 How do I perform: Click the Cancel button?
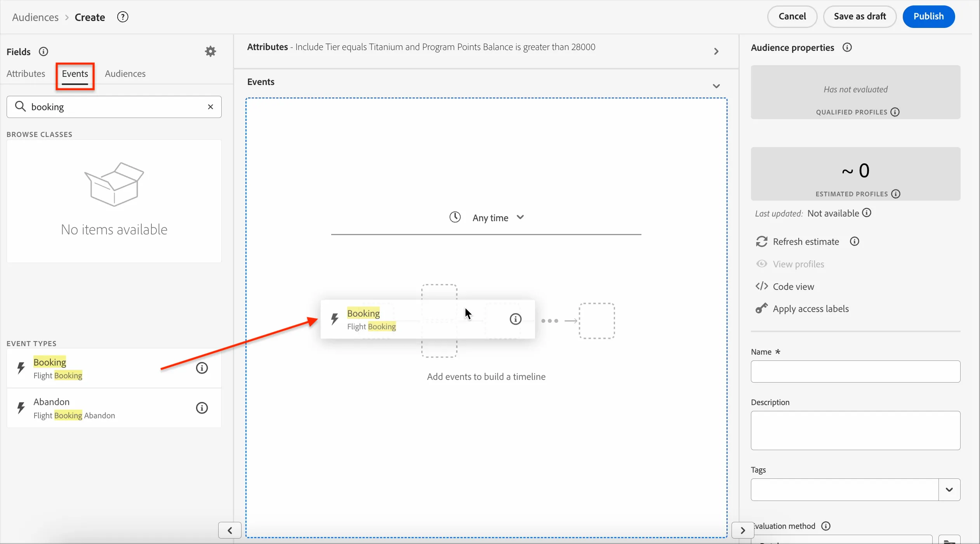(x=792, y=17)
